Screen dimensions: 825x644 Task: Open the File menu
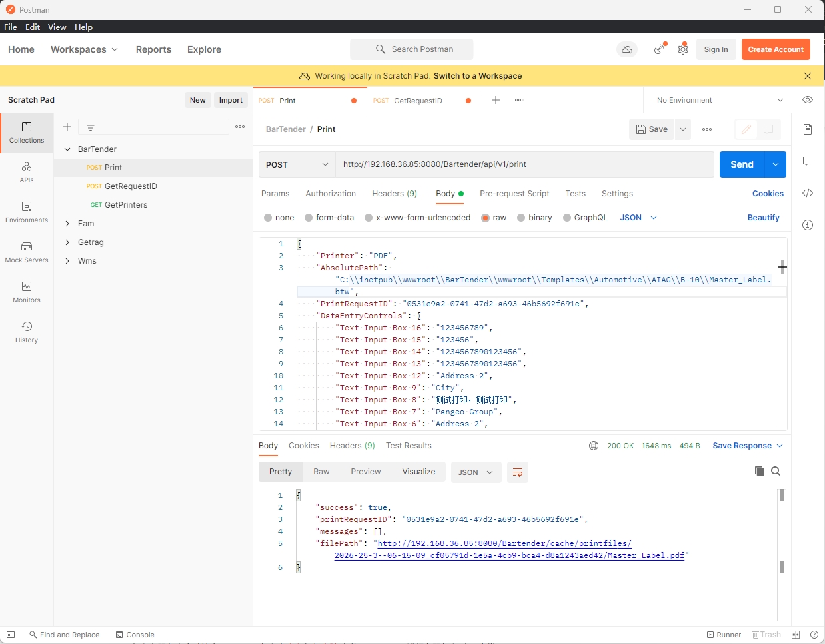point(11,27)
